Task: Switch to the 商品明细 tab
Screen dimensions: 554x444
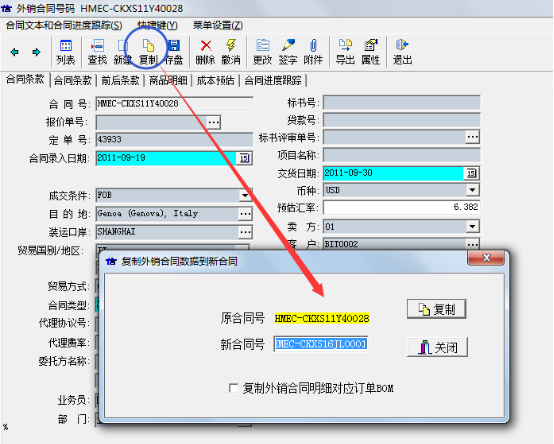Action: 168,80
